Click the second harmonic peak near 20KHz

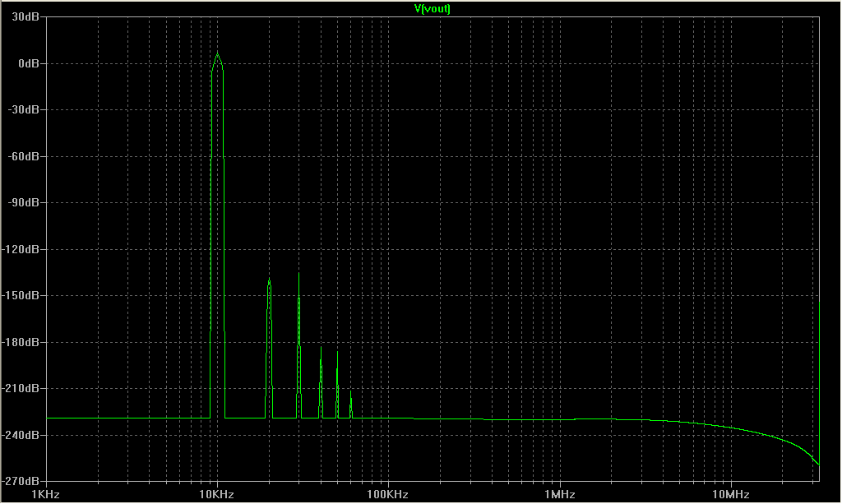(x=269, y=280)
